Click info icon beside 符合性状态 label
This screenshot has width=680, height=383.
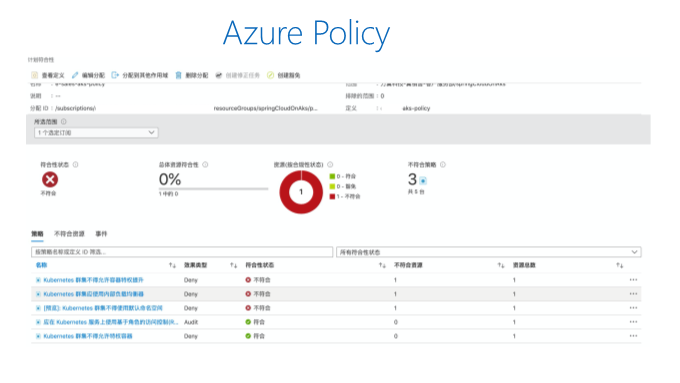(x=75, y=164)
